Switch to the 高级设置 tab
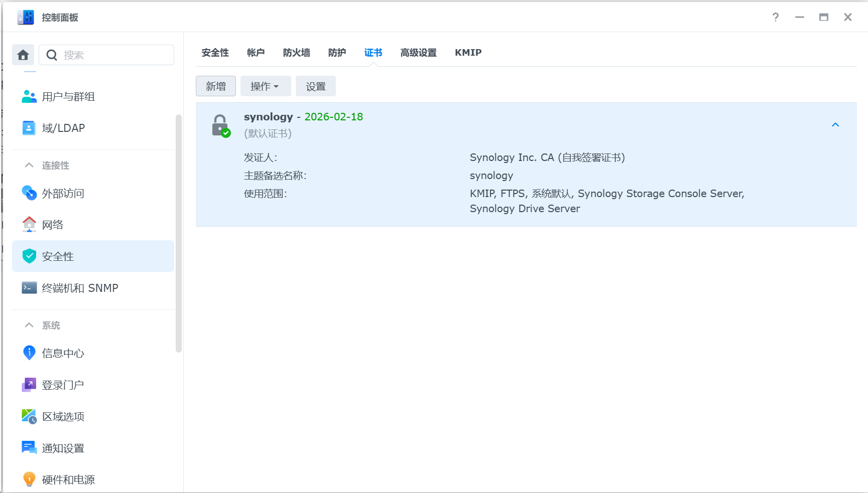 tap(418, 53)
